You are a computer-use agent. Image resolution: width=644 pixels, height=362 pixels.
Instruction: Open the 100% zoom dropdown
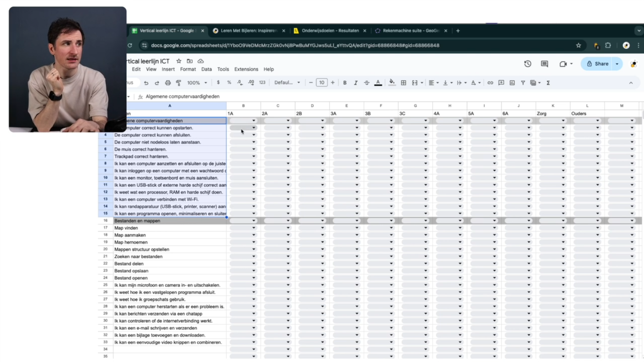197,83
